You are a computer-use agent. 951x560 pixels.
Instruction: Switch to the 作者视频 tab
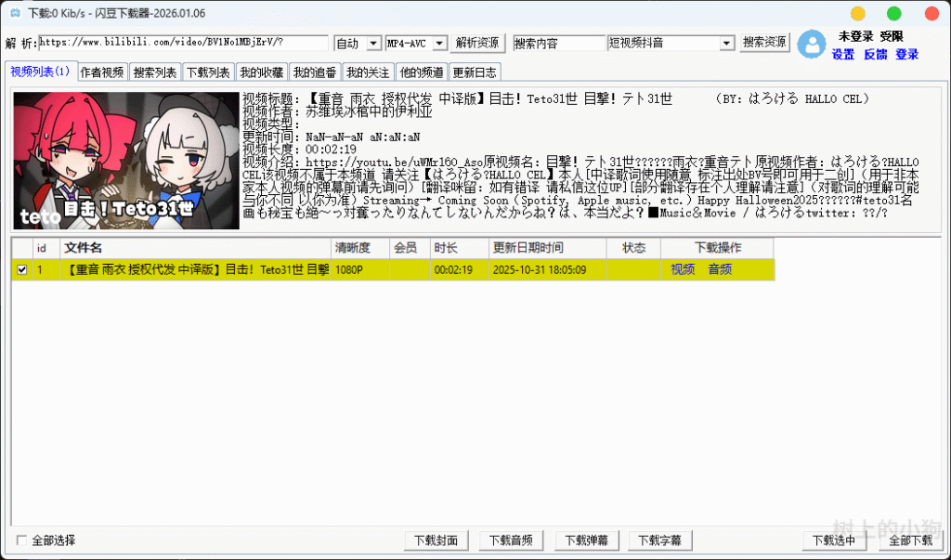[x=101, y=72]
